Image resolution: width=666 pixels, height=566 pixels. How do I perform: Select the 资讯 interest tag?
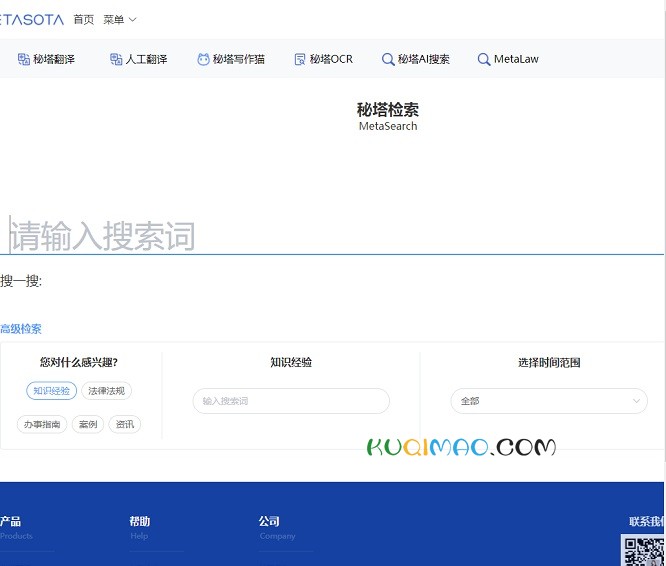[x=125, y=424]
